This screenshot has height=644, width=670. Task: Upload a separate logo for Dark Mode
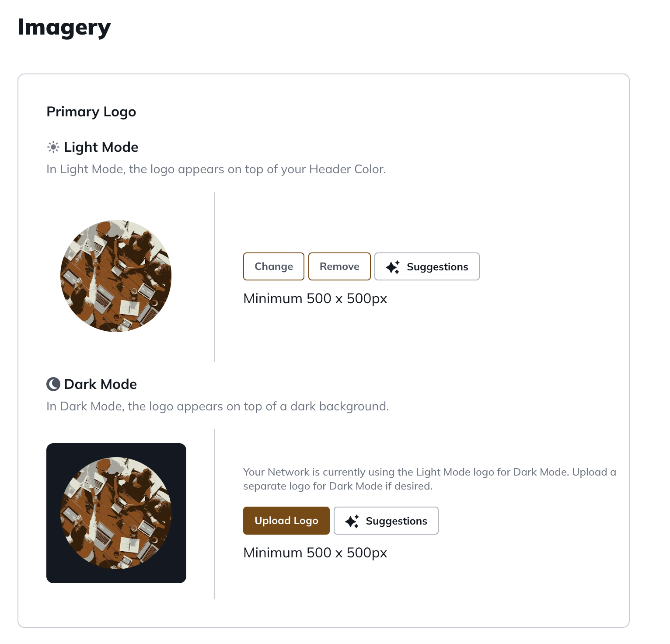[x=286, y=521]
